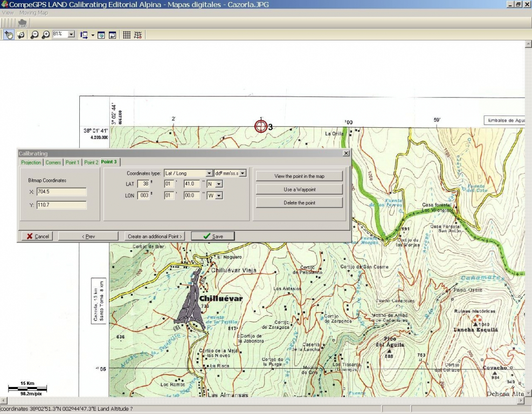Restore the application window
Image resolution: width=532 pixels, height=414 pixels.
(x=518, y=4)
